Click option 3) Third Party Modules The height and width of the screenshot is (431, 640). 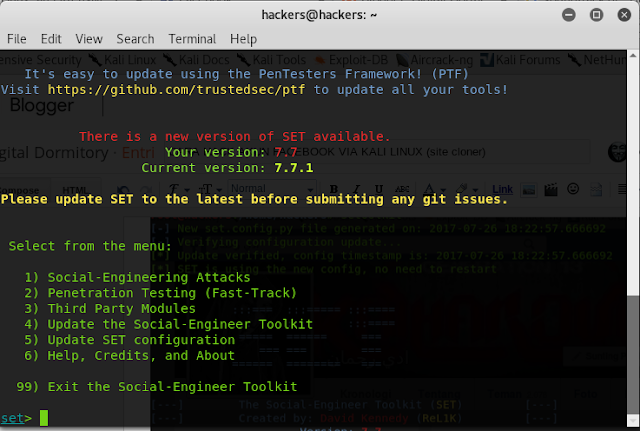[x=110, y=308]
